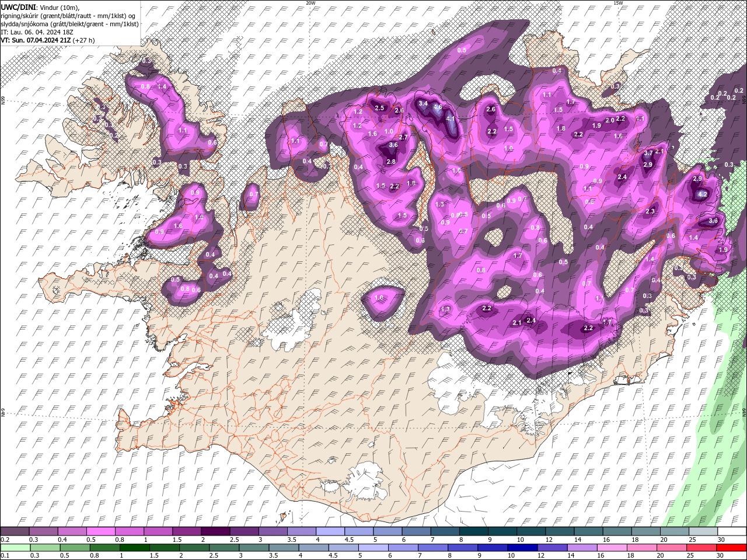The width and height of the screenshot is (747, 560).
Task: Click the 2.5 value on the northern peninsula
Action: click(x=379, y=108)
